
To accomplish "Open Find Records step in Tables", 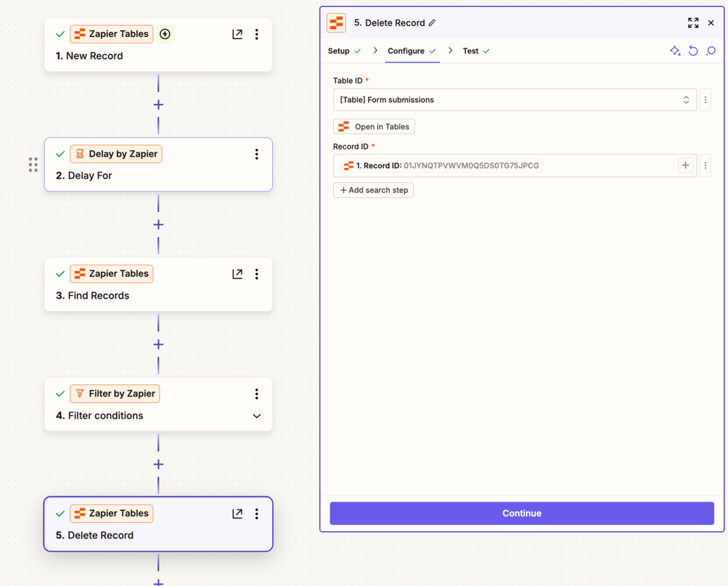I will 237,274.
